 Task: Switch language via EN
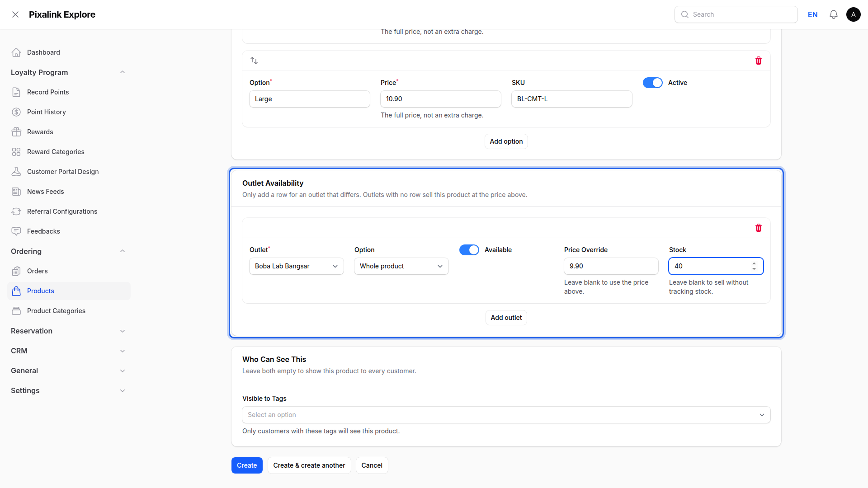(813, 14)
